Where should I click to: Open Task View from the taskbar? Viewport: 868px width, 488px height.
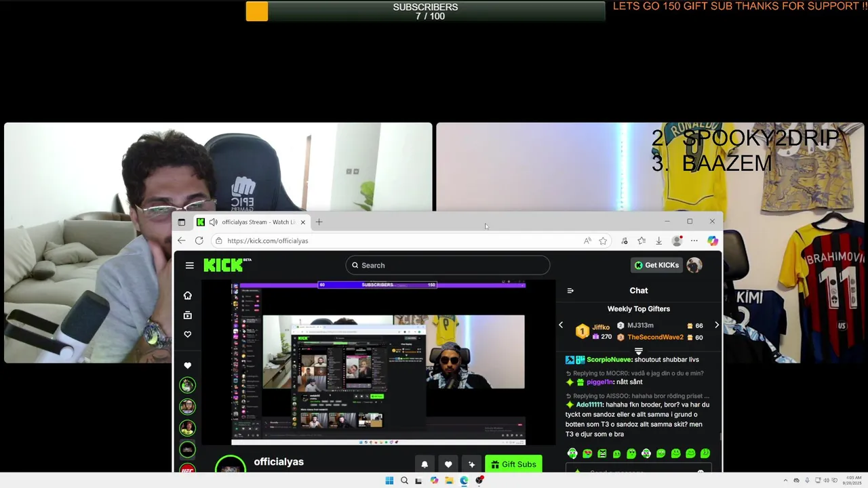pos(418,481)
